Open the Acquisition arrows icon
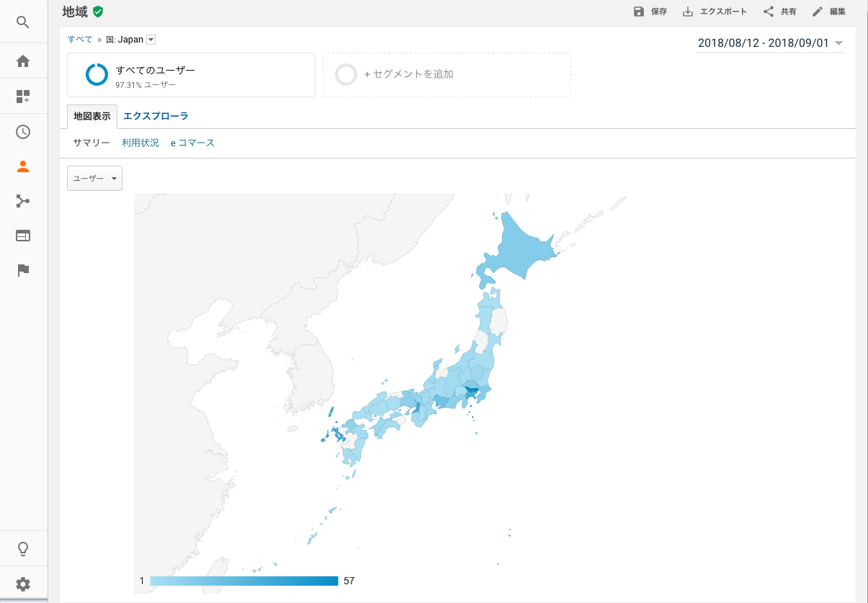Screen dimensions: 868x603 23,201
